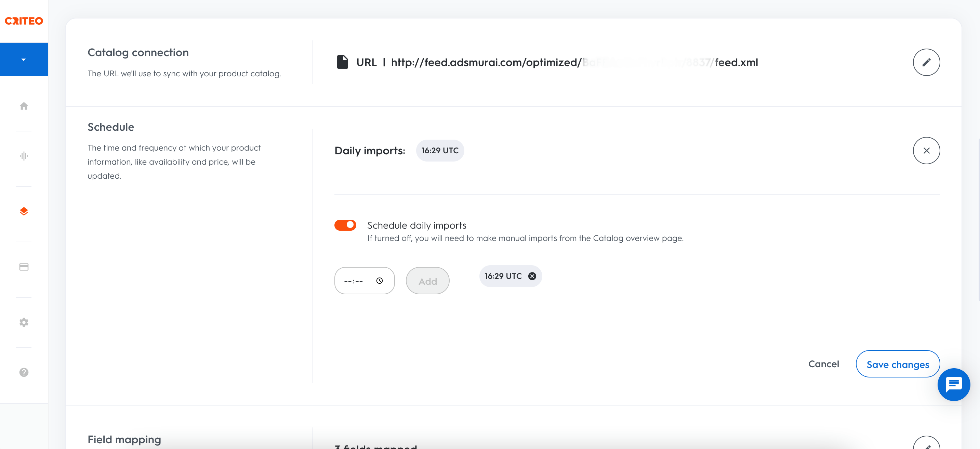
Task: Open the Catalog layers sidebar icon
Action: [x=24, y=211]
